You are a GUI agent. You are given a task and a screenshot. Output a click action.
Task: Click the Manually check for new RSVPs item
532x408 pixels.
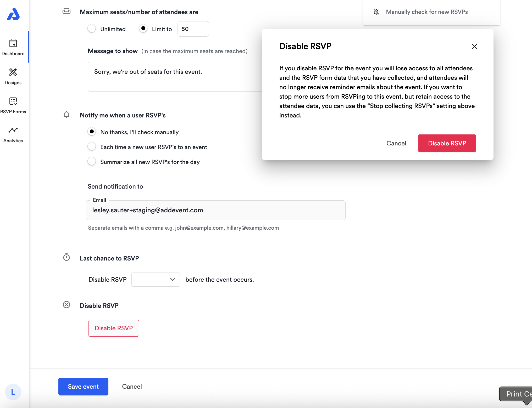pyautogui.click(x=427, y=12)
